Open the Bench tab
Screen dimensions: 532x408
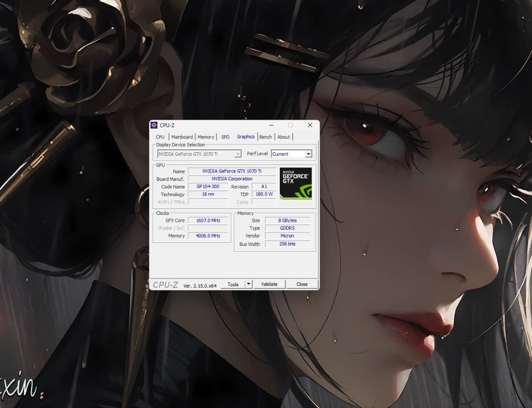tap(266, 137)
